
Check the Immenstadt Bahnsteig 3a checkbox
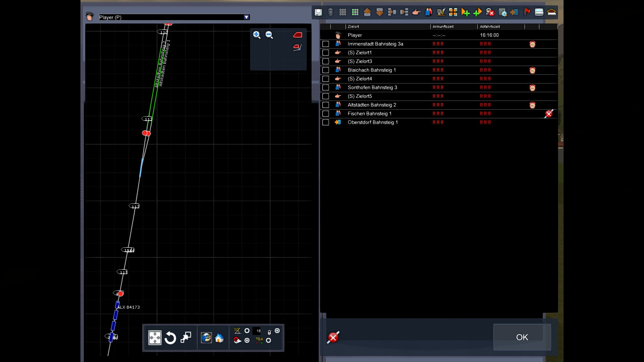325,44
